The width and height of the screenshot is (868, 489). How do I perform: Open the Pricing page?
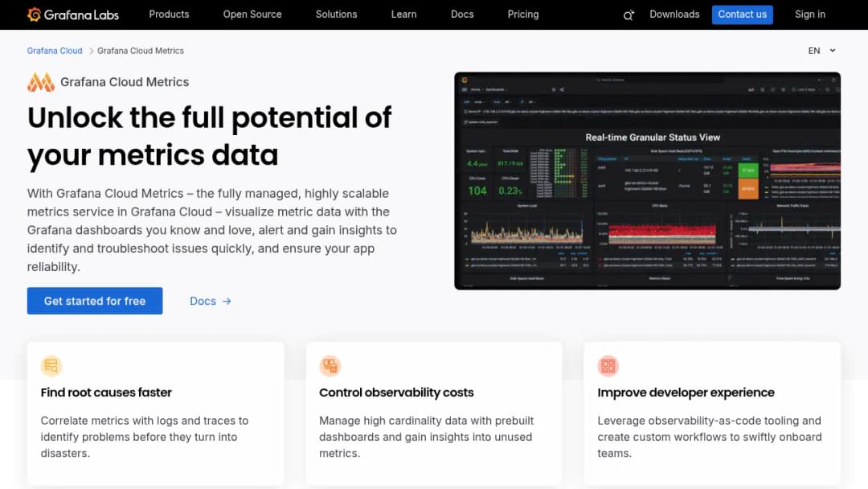click(x=523, y=14)
